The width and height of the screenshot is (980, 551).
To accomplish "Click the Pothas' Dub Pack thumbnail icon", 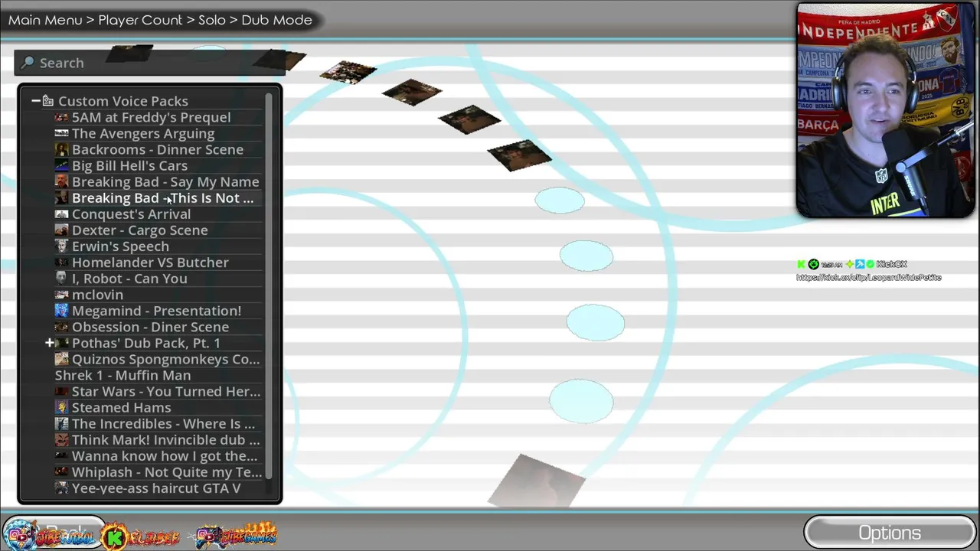I will [63, 343].
